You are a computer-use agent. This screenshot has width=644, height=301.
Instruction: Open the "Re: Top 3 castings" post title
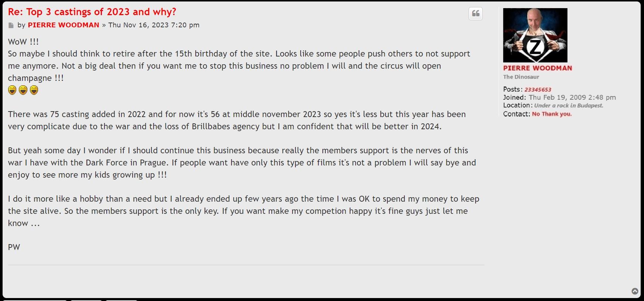[x=92, y=12]
